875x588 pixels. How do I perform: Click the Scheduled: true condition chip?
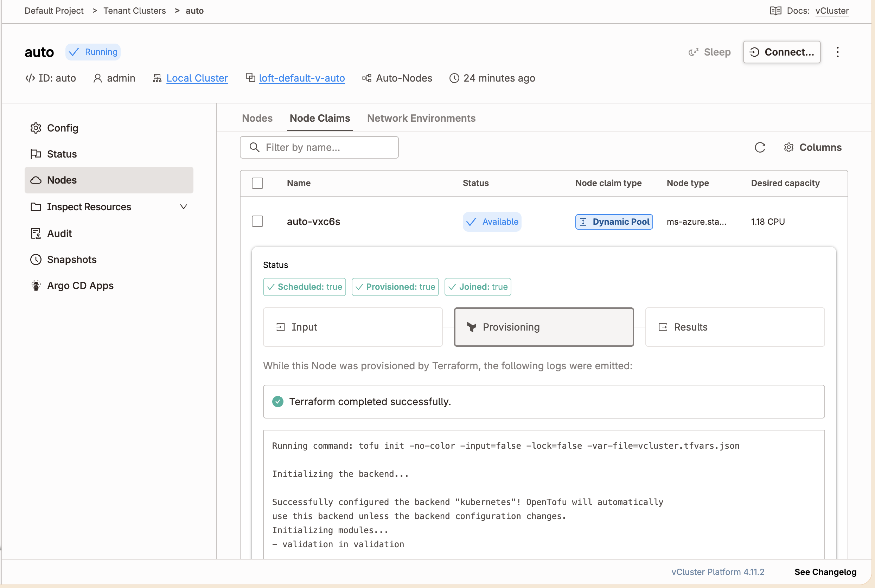coord(304,287)
